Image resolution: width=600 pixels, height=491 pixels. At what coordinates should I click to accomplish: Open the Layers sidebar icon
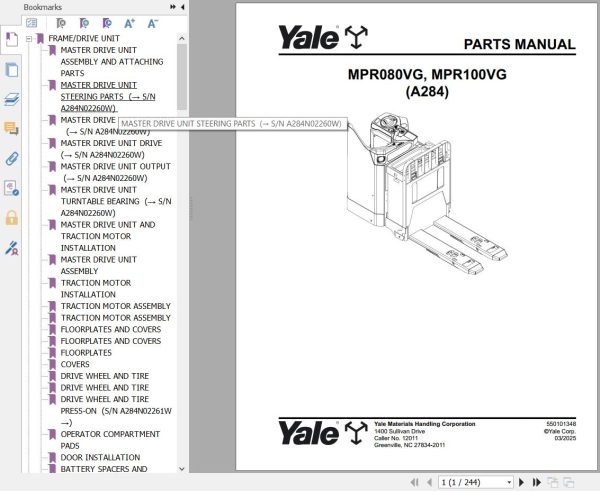(x=11, y=99)
